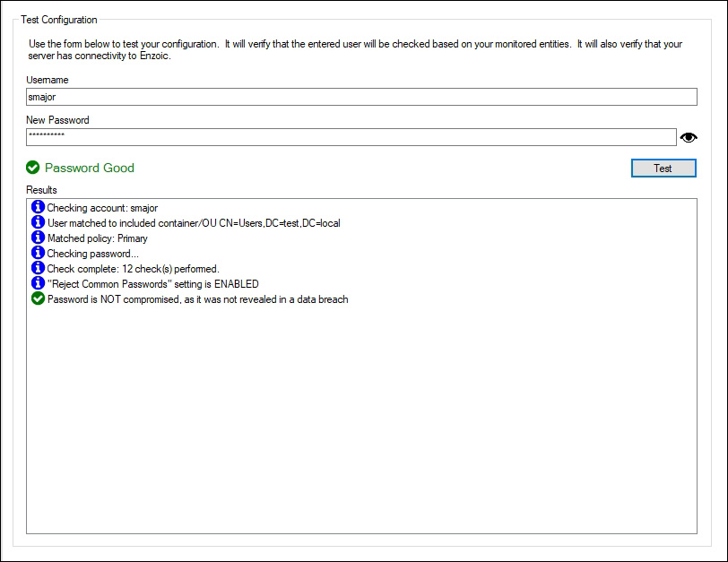Select the "Matched policy: Primary" result text
The image size is (728, 562).
pyautogui.click(x=98, y=238)
